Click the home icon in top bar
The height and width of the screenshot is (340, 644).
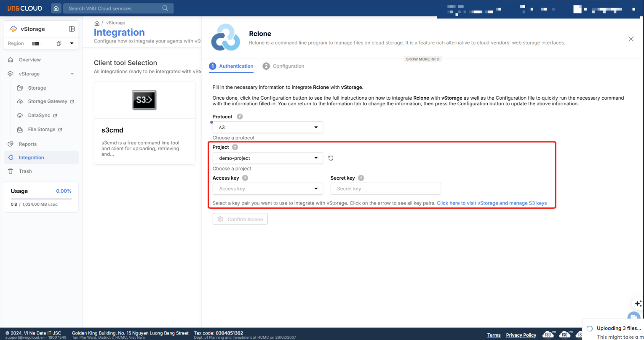point(56,8)
